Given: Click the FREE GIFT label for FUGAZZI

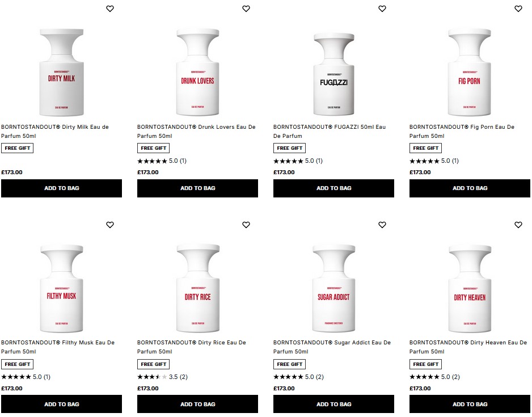Looking at the screenshot, I should tap(290, 148).
